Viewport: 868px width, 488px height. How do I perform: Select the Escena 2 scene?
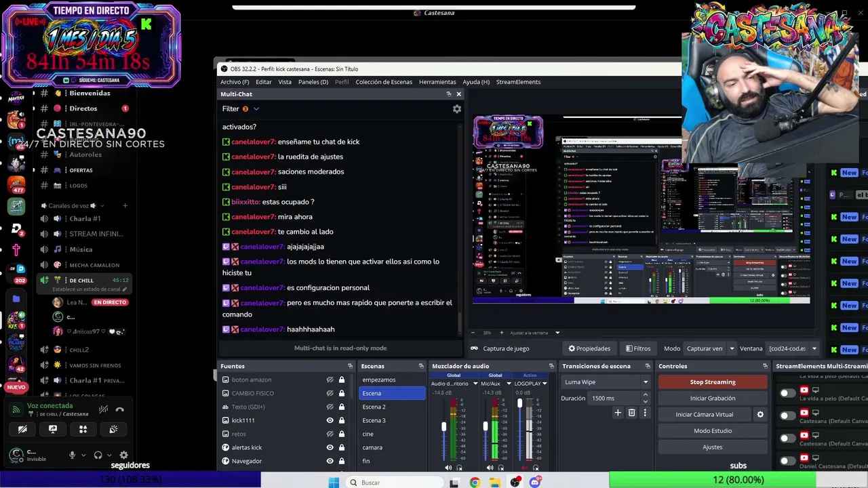pos(392,407)
